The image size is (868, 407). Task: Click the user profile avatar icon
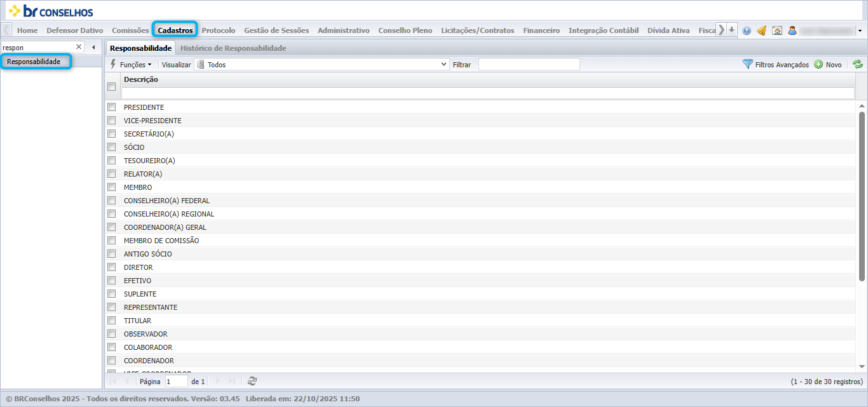(x=792, y=30)
